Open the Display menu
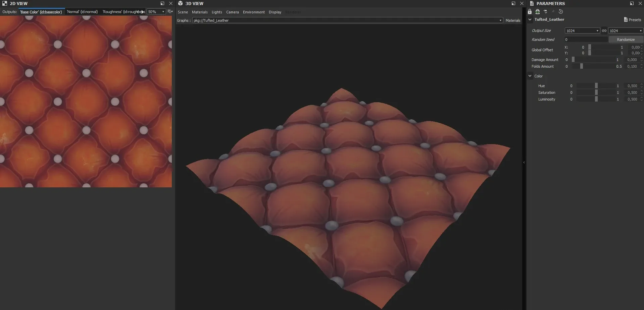 pos(275,12)
